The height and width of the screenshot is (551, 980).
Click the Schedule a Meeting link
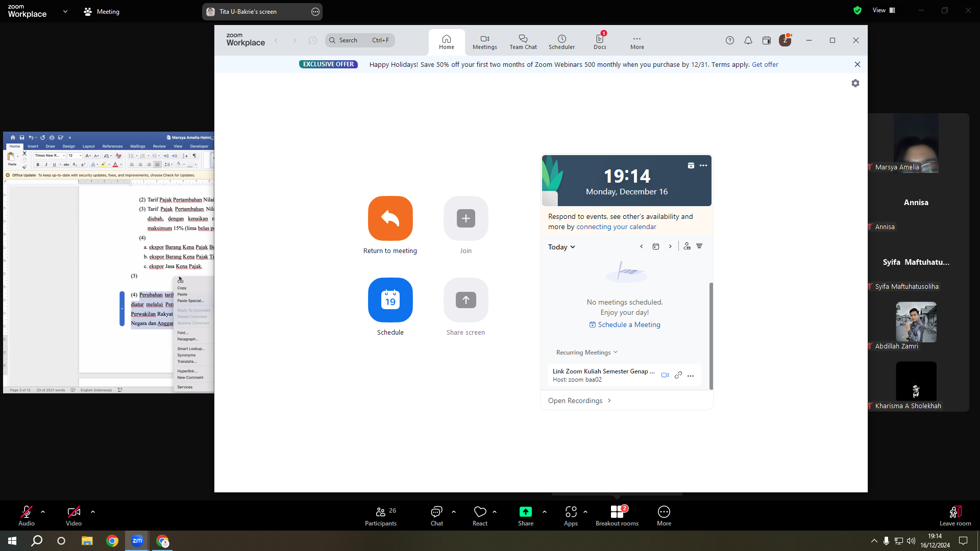(625, 325)
